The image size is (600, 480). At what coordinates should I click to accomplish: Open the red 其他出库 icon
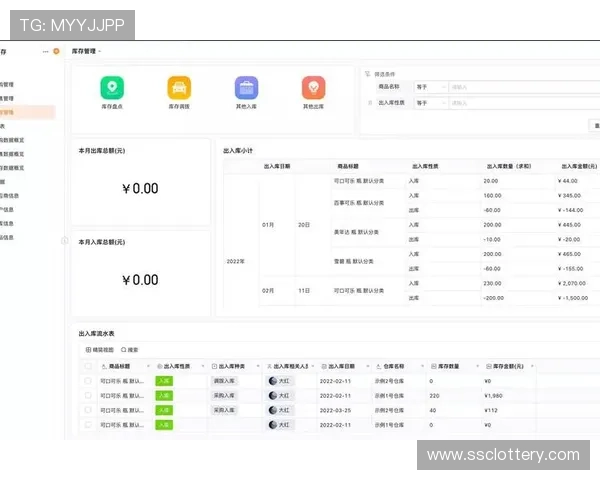(x=313, y=87)
